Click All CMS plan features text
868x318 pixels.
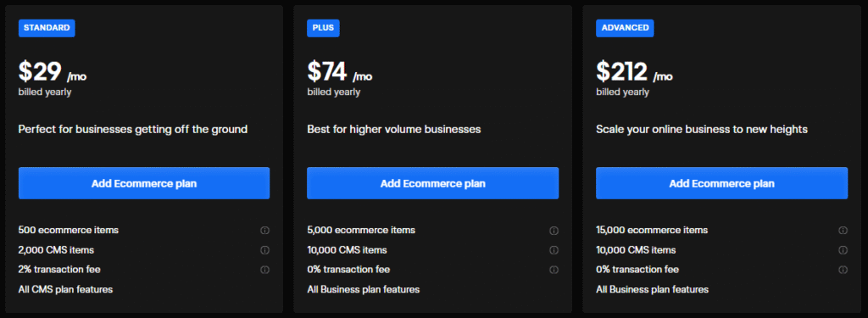click(65, 289)
